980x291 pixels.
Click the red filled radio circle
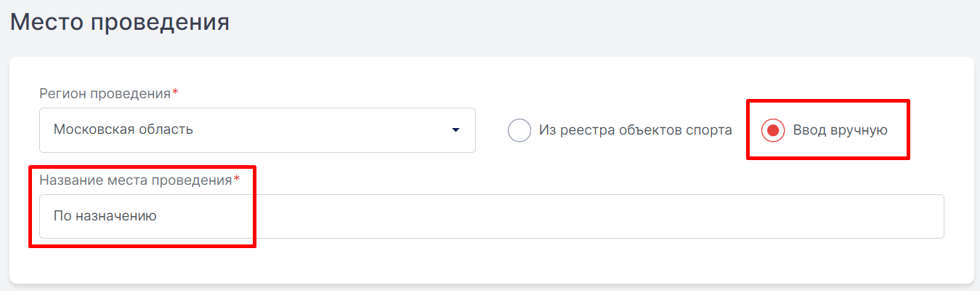(773, 131)
